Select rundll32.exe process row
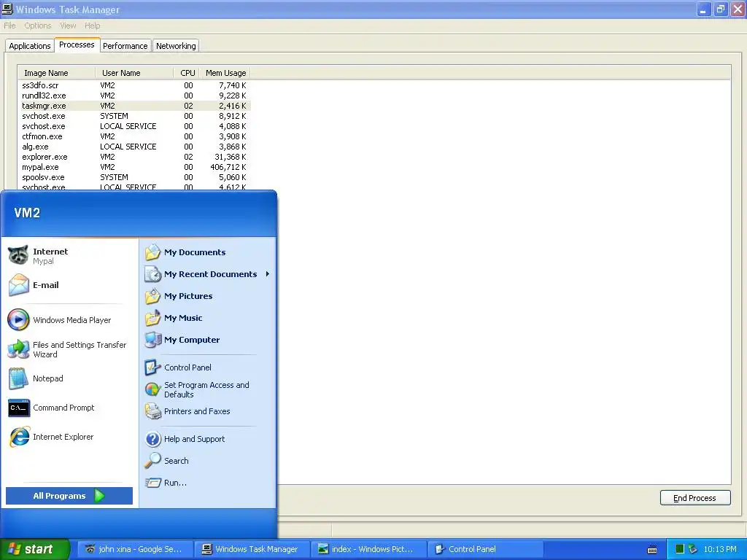Image resolution: width=747 pixels, height=560 pixels. pos(134,96)
